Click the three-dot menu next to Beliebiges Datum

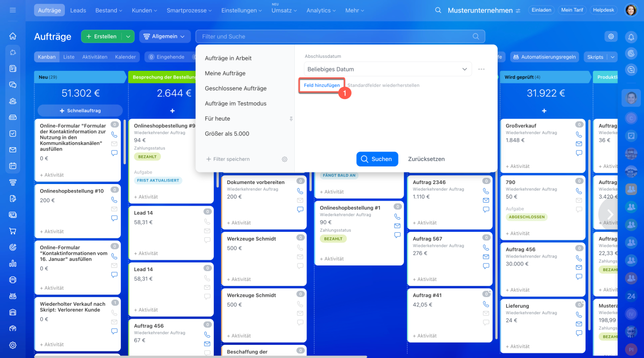(x=481, y=69)
